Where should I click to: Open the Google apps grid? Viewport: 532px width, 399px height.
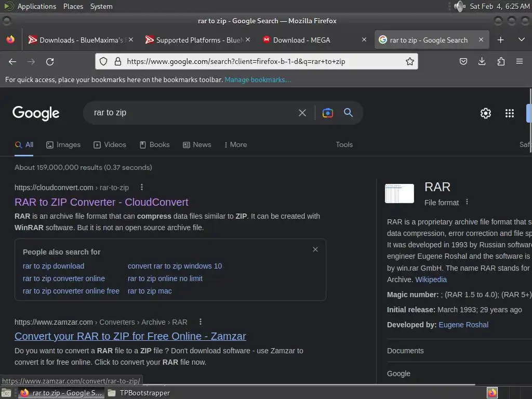[x=509, y=113]
